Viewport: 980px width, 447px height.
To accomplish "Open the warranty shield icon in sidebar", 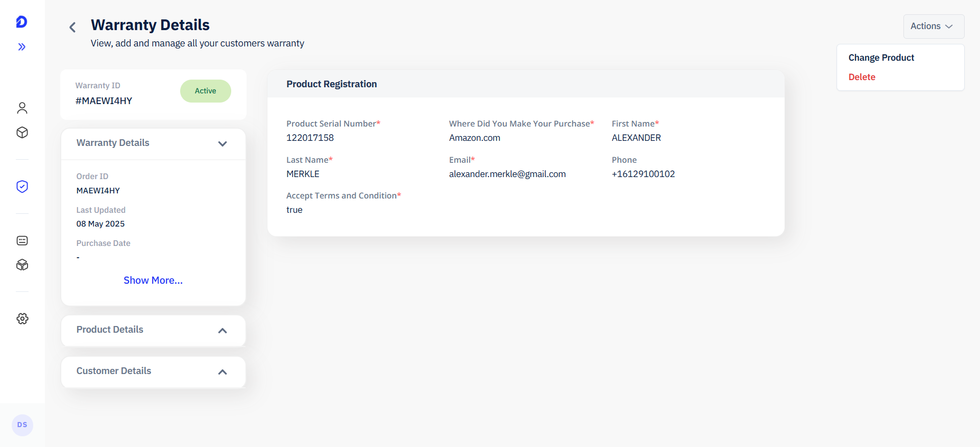I will click(x=22, y=186).
